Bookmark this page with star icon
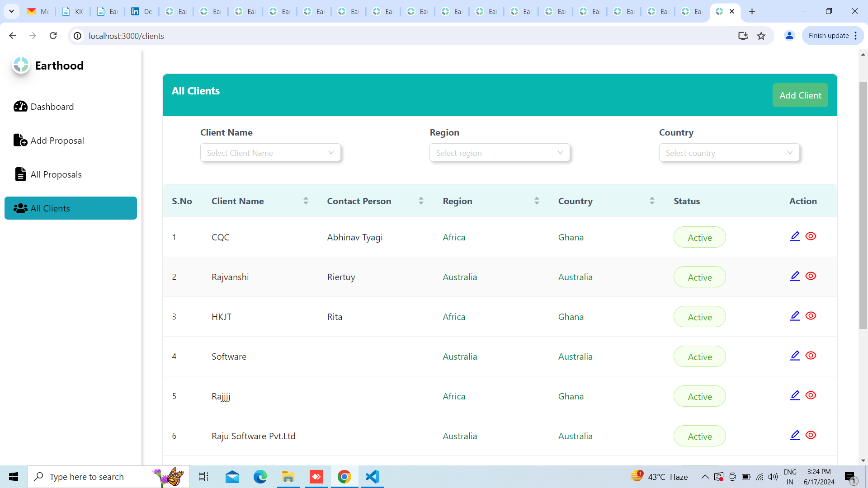The height and width of the screenshot is (488, 868). (x=761, y=36)
